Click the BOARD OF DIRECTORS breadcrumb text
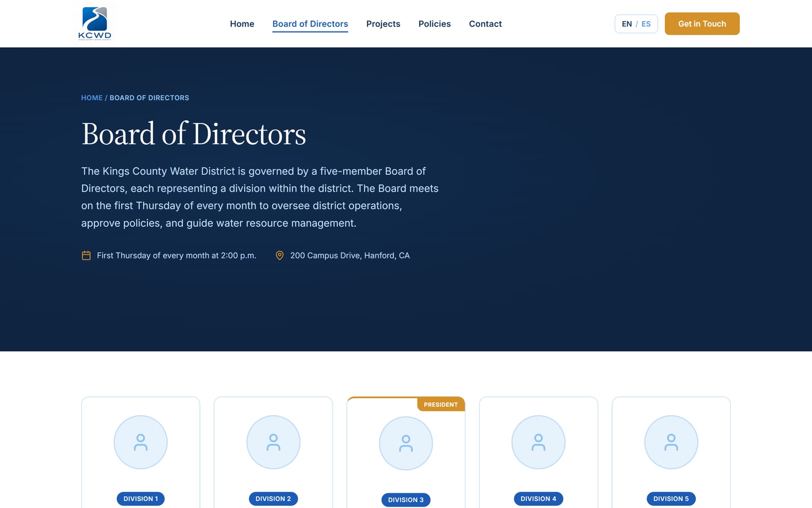The image size is (812, 508). point(149,98)
